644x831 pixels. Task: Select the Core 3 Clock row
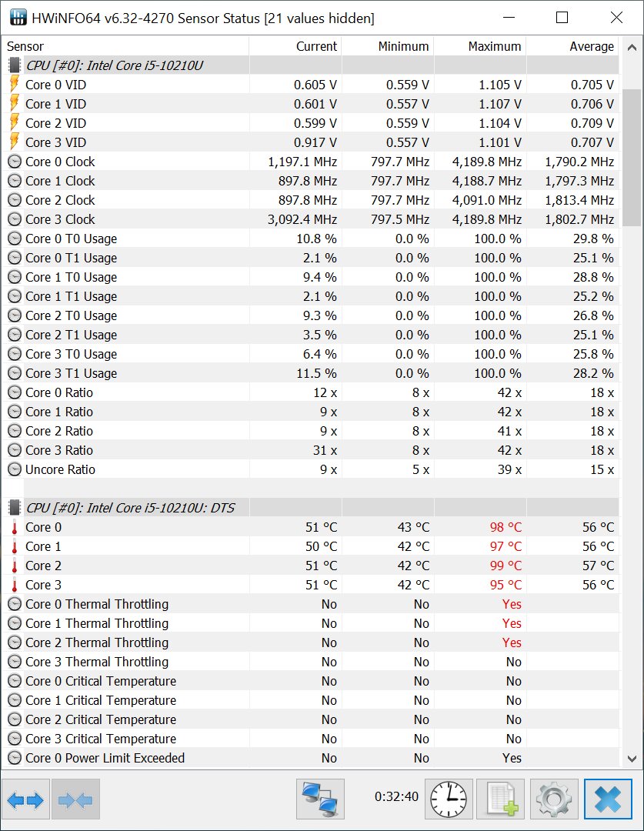310,219
